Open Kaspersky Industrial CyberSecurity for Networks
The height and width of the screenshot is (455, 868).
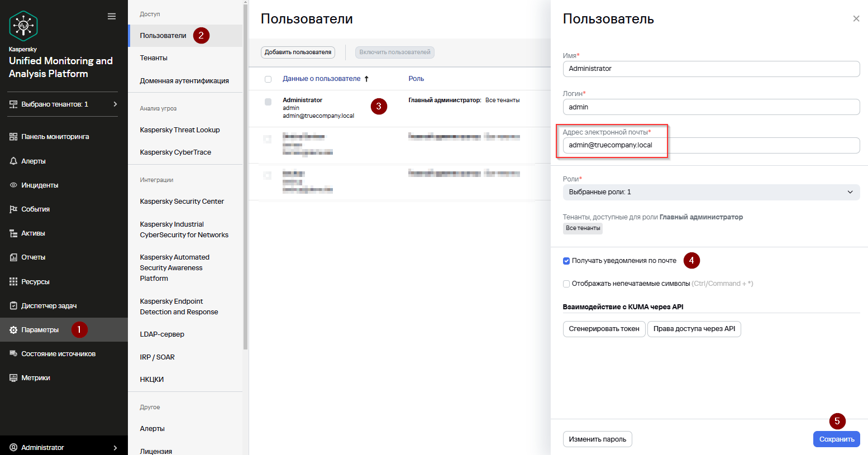pyautogui.click(x=185, y=229)
